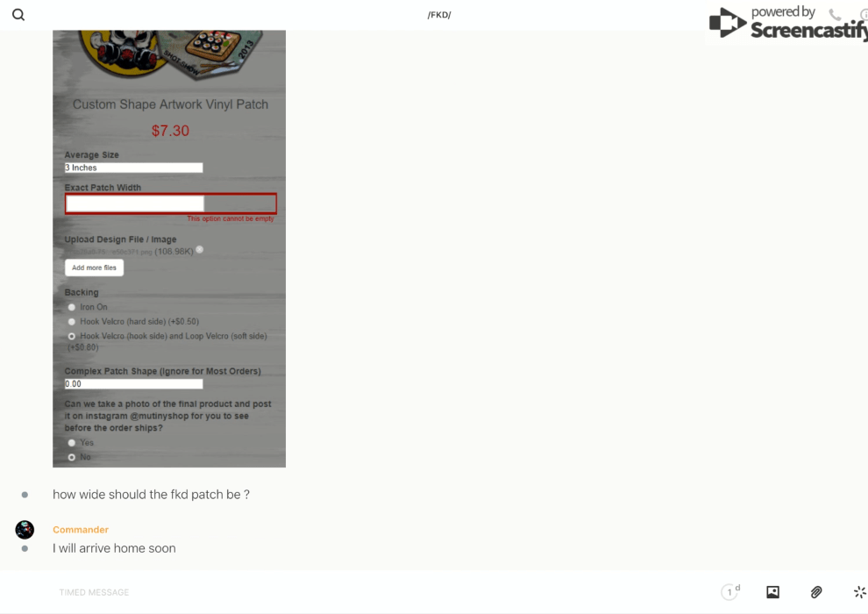This screenshot has width=868, height=614.
Task: Click the Exact Patch Width field
Action: pyautogui.click(x=170, y=203)
